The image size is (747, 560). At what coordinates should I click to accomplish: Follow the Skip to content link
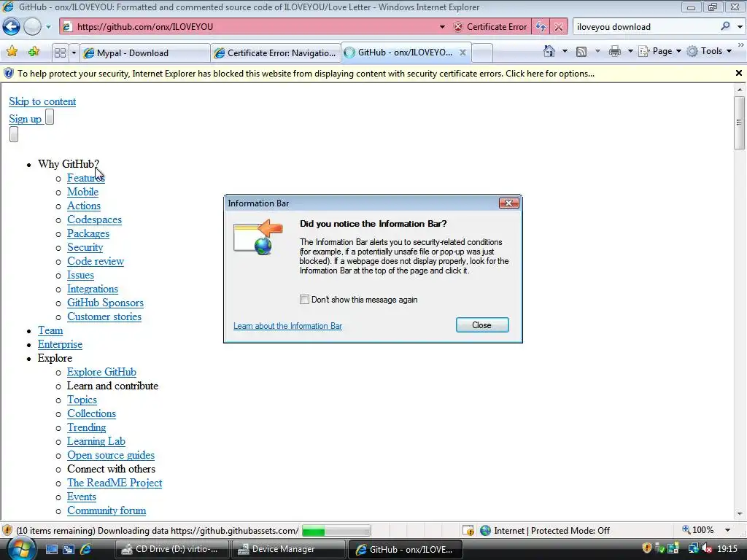tap(42, 101)
